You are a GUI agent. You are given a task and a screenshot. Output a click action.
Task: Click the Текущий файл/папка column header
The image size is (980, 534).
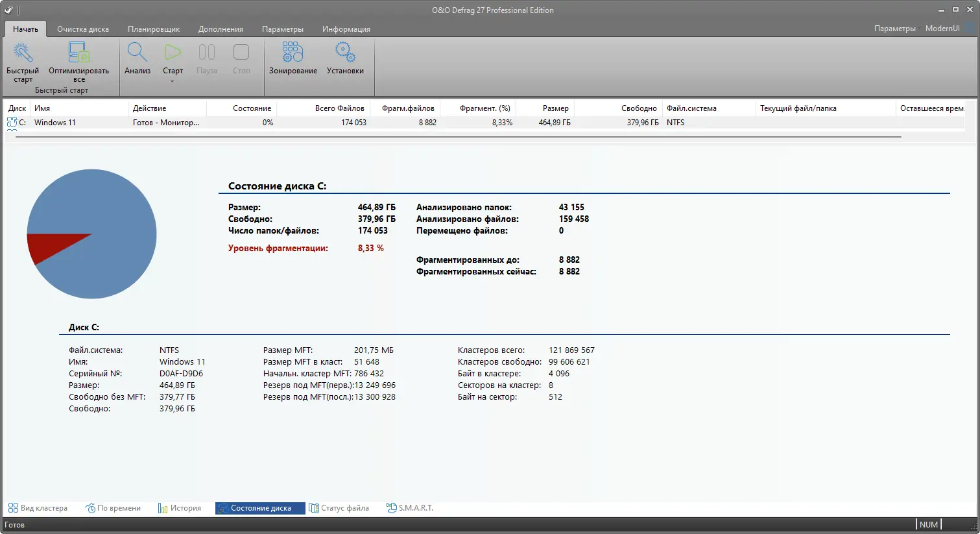[826, 108]
